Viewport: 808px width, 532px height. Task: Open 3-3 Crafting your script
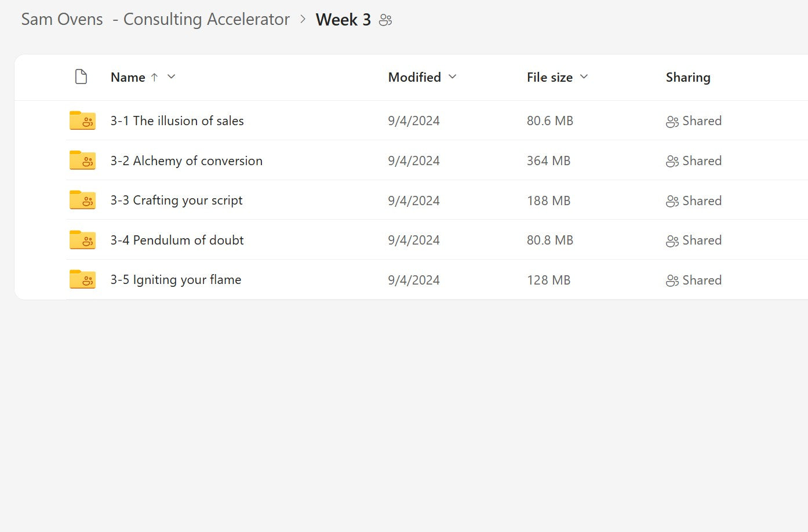(x=176, y=201)
